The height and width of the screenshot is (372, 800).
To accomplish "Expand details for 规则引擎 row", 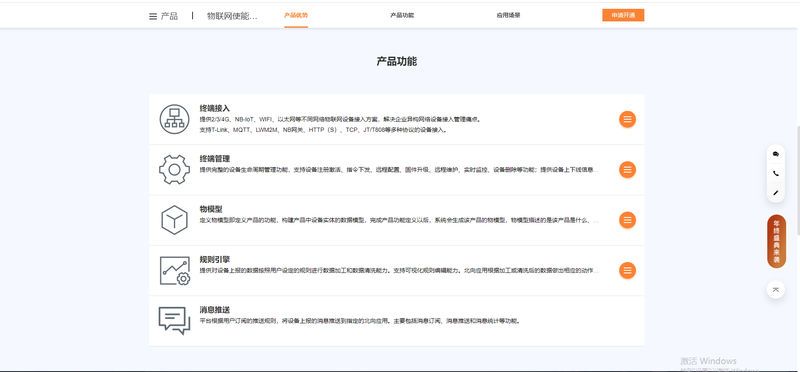I will 628,270.
